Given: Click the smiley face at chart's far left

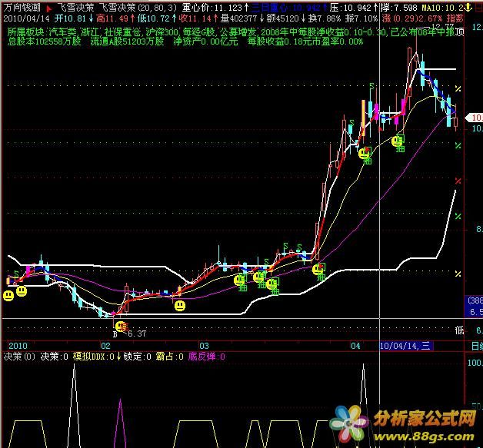Looking at the screenshot, I should [x=8, y=295].
